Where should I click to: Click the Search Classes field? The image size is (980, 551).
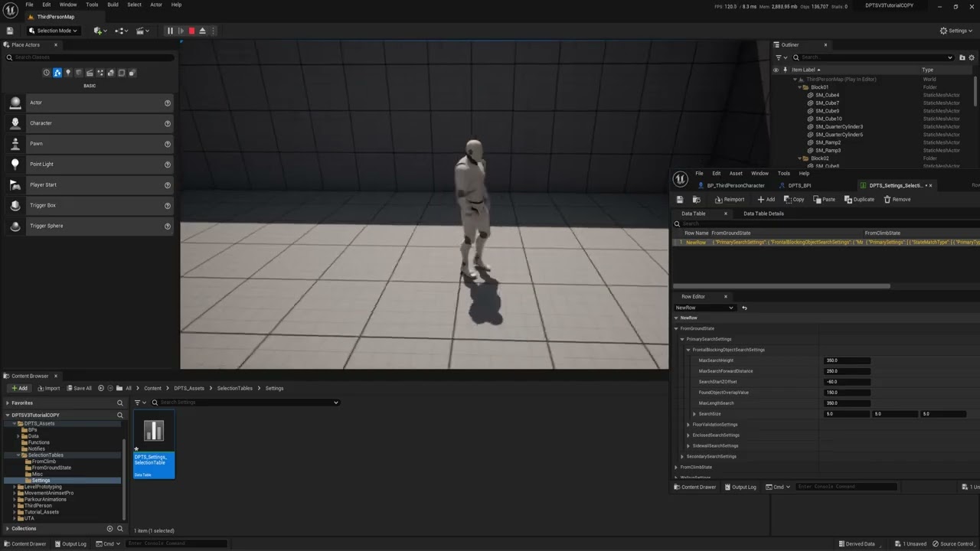(x=90, y=57)
